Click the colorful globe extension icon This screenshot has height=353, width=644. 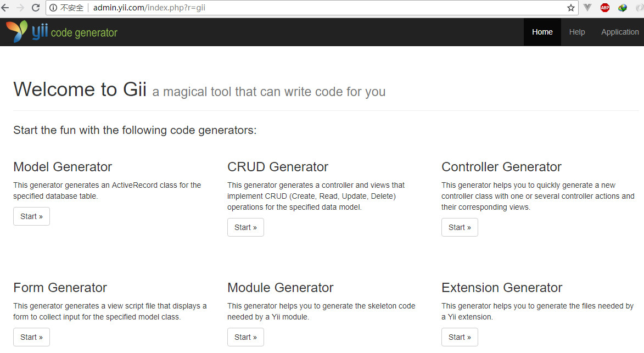(623, 8)
